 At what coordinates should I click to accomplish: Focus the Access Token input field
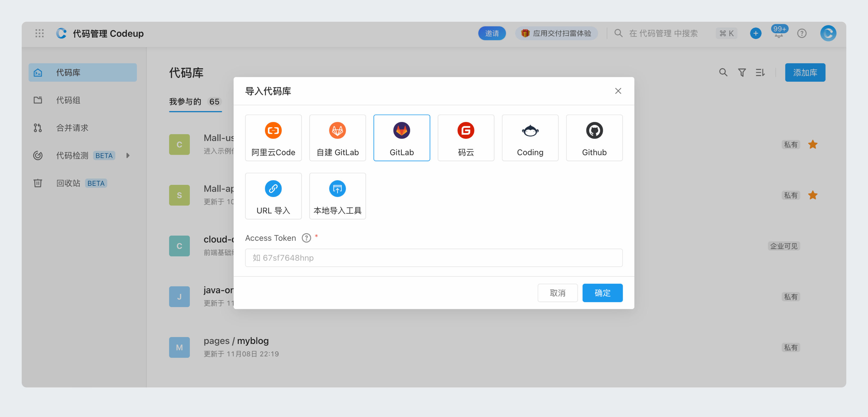point(434,257)
